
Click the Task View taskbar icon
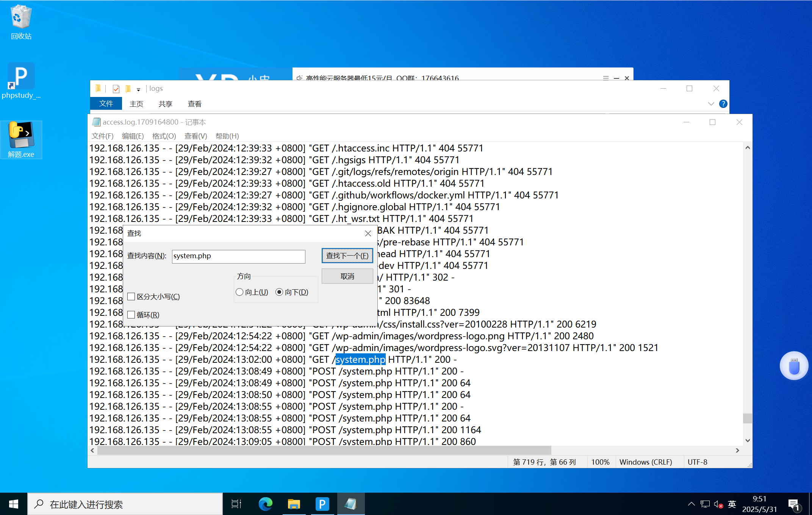click(x=236, y=504)
